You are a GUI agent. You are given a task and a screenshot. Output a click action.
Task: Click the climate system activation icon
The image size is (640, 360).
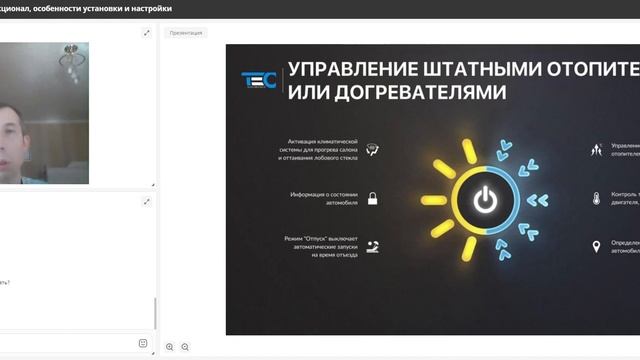(372, 149)
